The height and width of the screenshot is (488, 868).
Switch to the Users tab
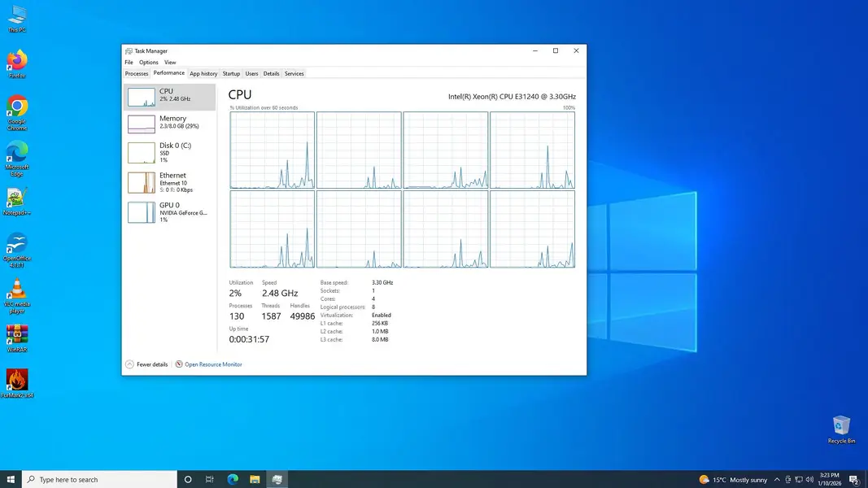[x=251, y=73]
